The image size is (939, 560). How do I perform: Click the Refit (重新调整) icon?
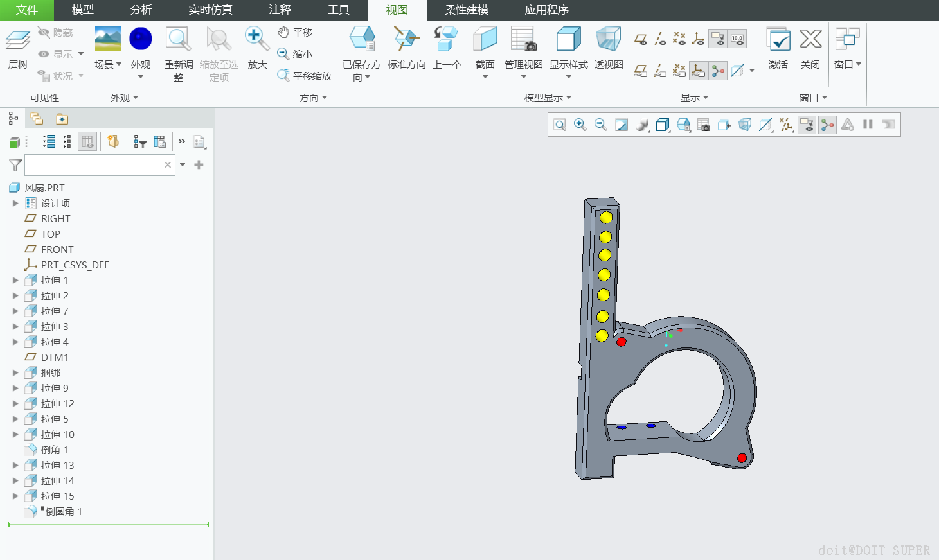point(178,40)
